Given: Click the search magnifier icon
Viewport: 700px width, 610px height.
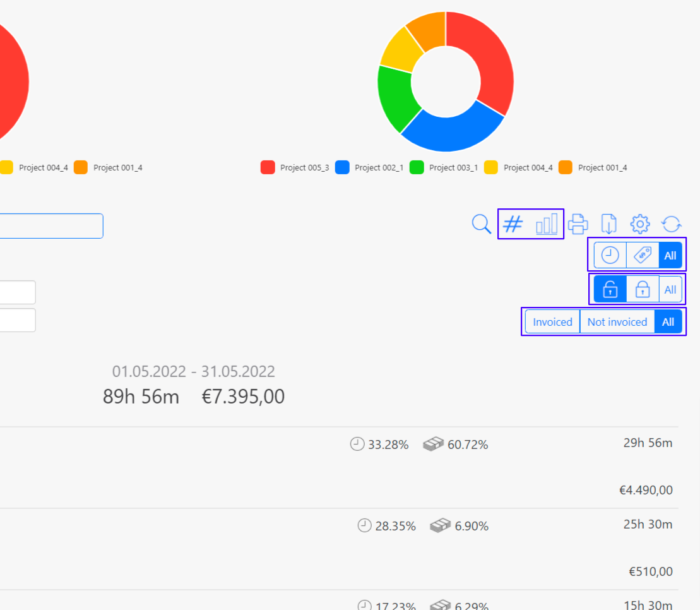Looking at the screenshot, I should [481, 224].
